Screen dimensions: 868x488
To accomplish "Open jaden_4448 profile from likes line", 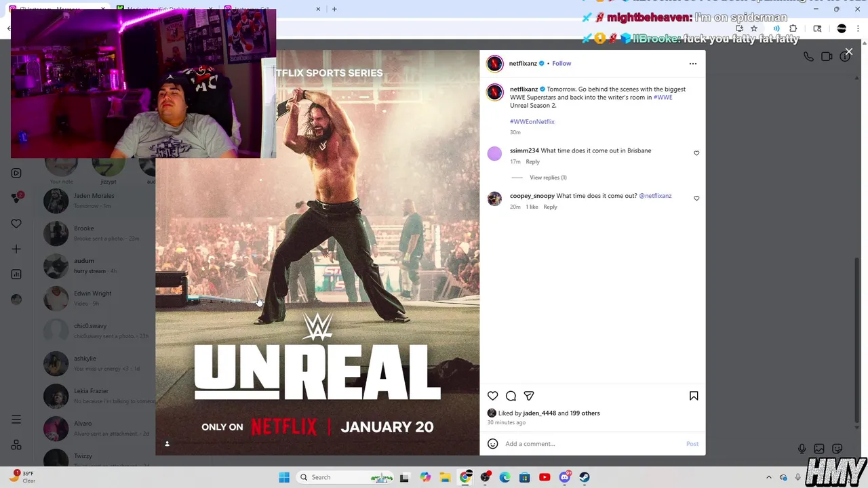I will 539,413.
